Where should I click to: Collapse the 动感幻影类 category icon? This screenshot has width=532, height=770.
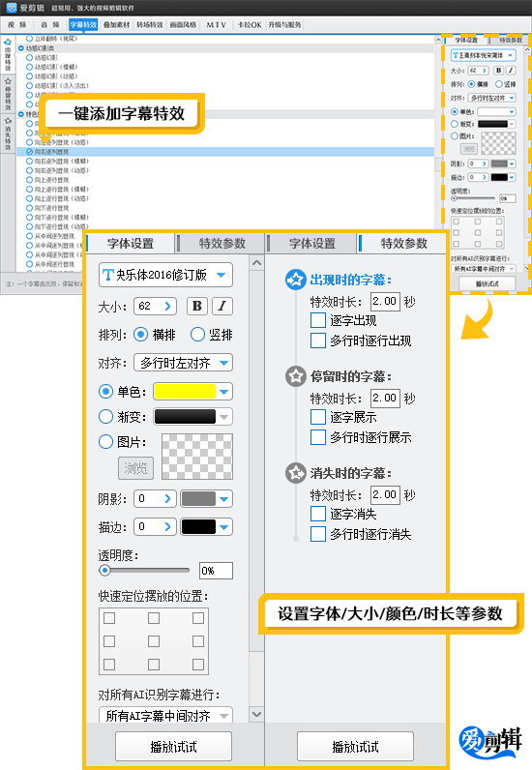21,48
